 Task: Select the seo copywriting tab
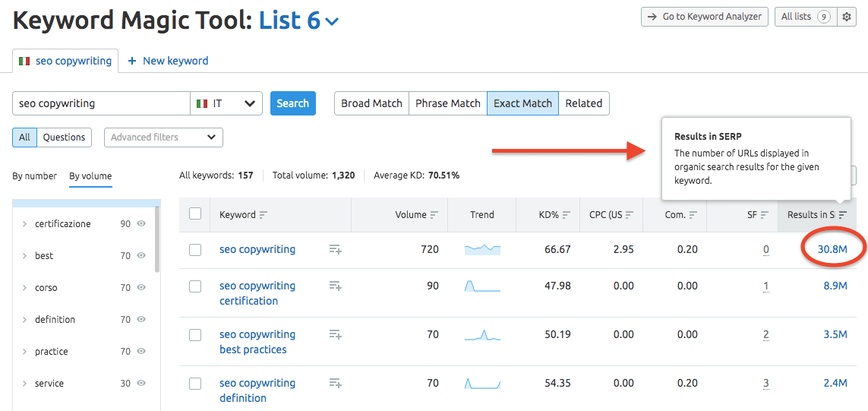tap(65, 61)
